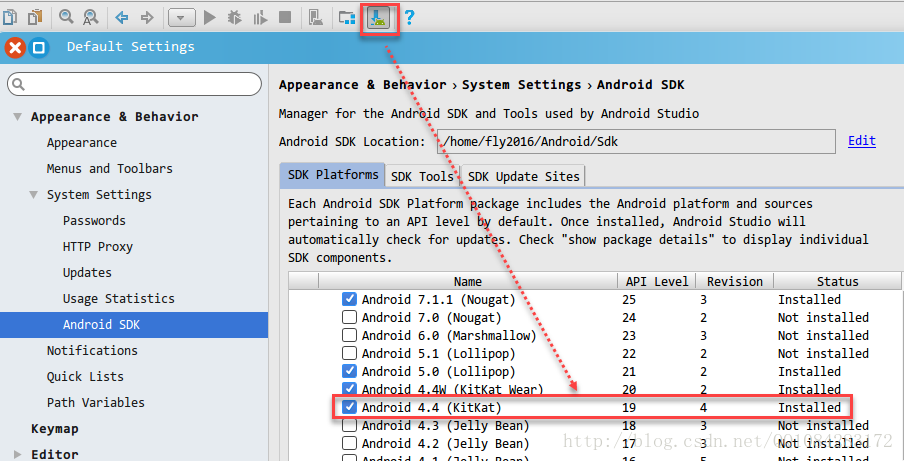Click 'Android 6.0 (Marshmallow)' row name
The width and height of the screenshot is (904, 461).
point(449,335)
